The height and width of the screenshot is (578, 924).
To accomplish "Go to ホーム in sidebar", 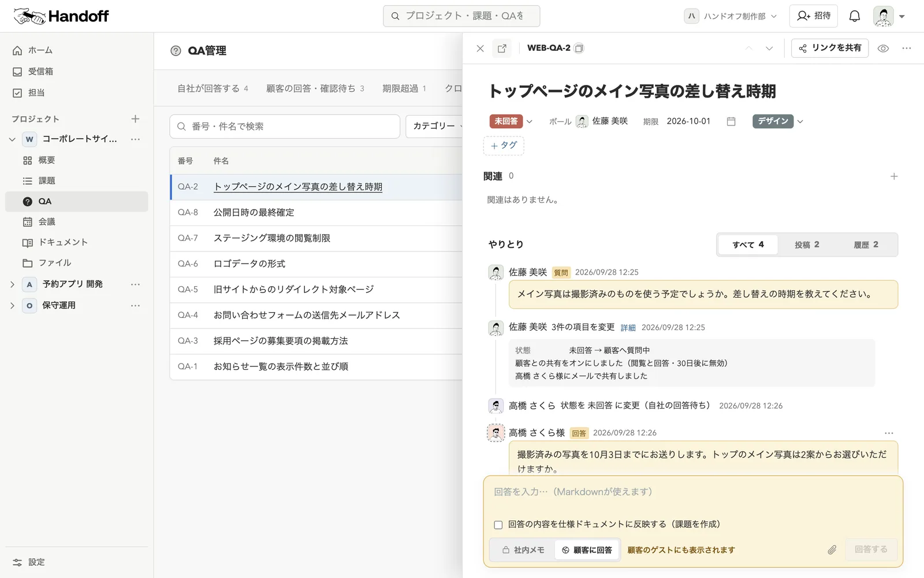I will [77, 51].
